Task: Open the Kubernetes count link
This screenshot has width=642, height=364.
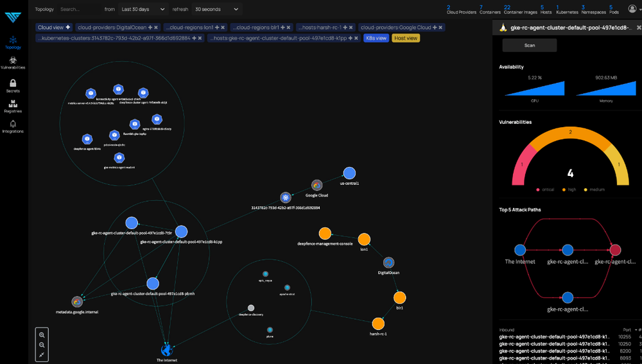Action: [567, 10]
